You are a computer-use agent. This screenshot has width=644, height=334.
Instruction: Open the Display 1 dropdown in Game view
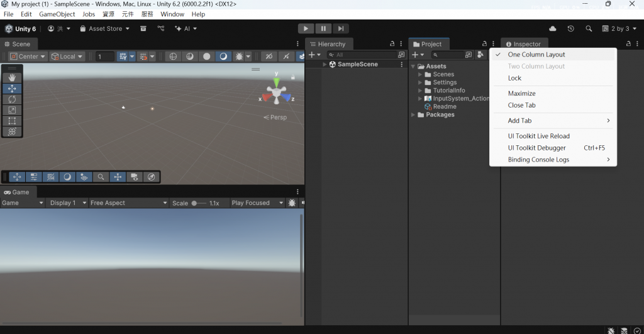pyautogui.click(x=68, y=203)
